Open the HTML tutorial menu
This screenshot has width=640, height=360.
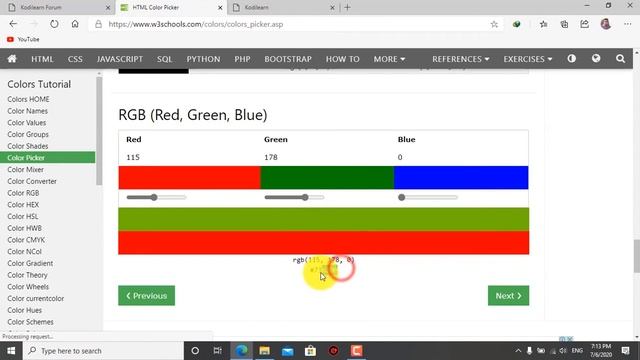pos(42,59)
